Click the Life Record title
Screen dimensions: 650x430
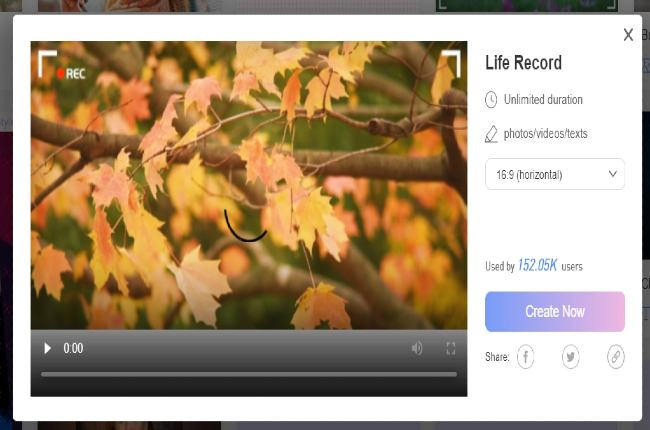pos(524,63)
